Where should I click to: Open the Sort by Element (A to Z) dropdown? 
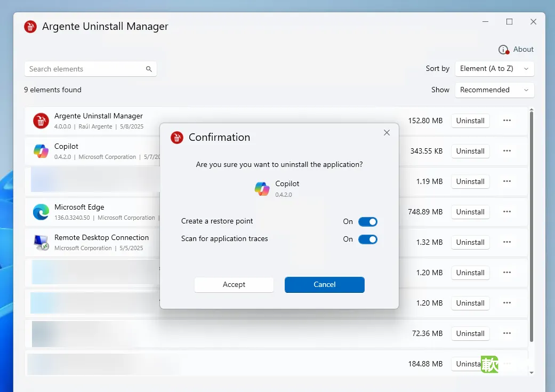point(494,69)
